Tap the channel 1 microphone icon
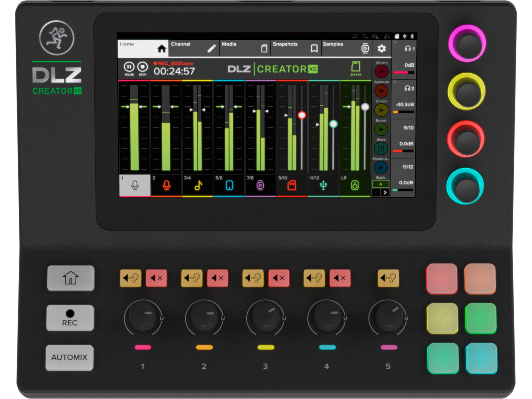 coord(135,185)
